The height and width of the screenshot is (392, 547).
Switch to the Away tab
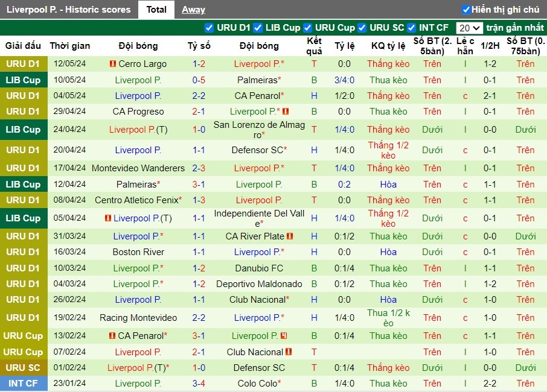[193, 10]
